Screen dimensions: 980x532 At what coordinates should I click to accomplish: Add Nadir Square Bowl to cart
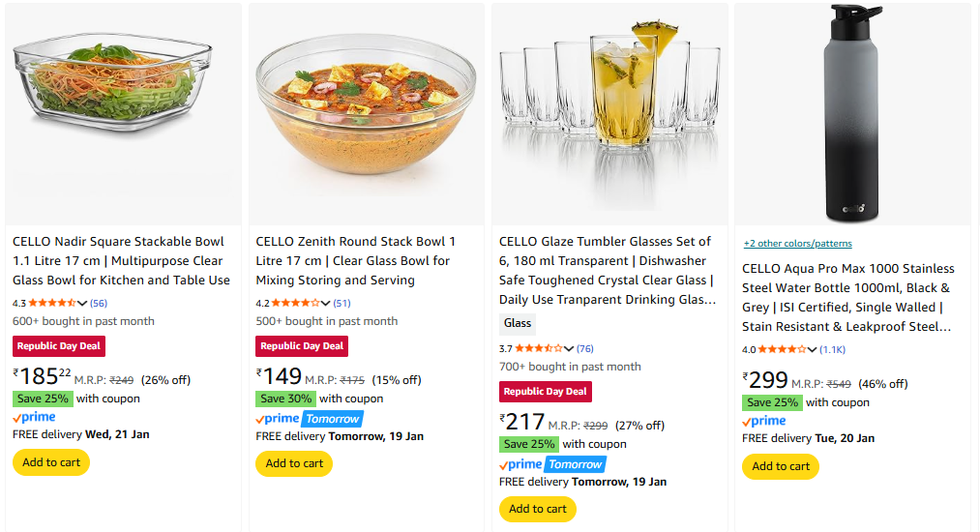pyautogui.click(x=51, y=462)
